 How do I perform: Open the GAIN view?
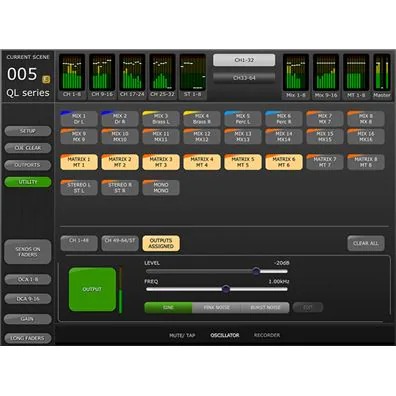click(x=28, y=319)
